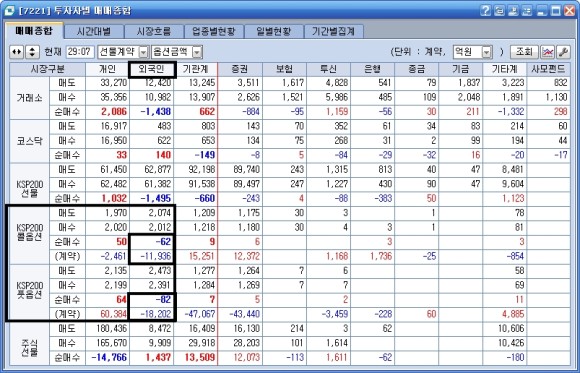This screenshot has width=580, height=373.
Task: Click the horizontal expand arrows icon
Action: 17,52
